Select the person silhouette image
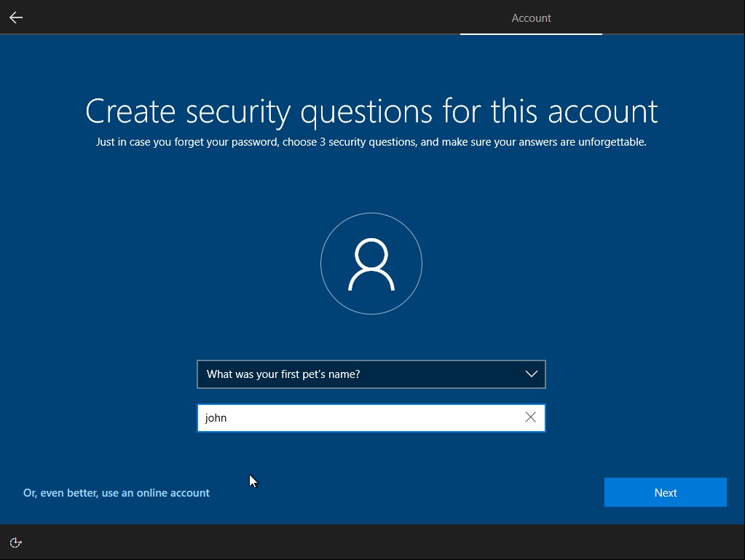 [x=371, y=263]
